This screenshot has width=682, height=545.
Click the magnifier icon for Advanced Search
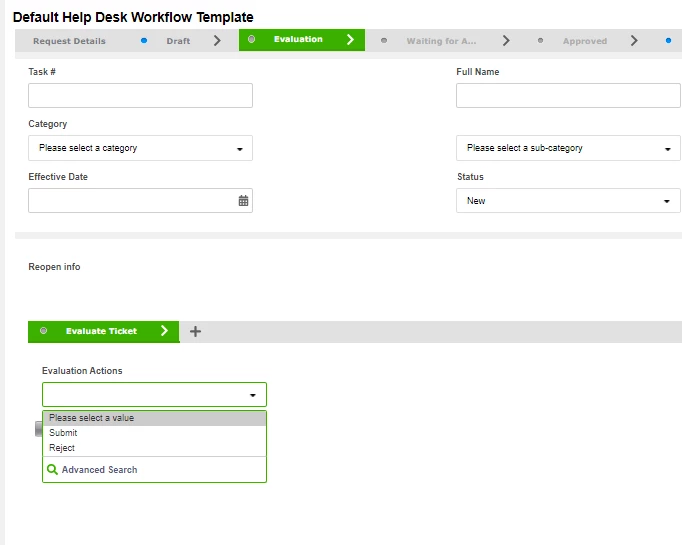[53, 469]
